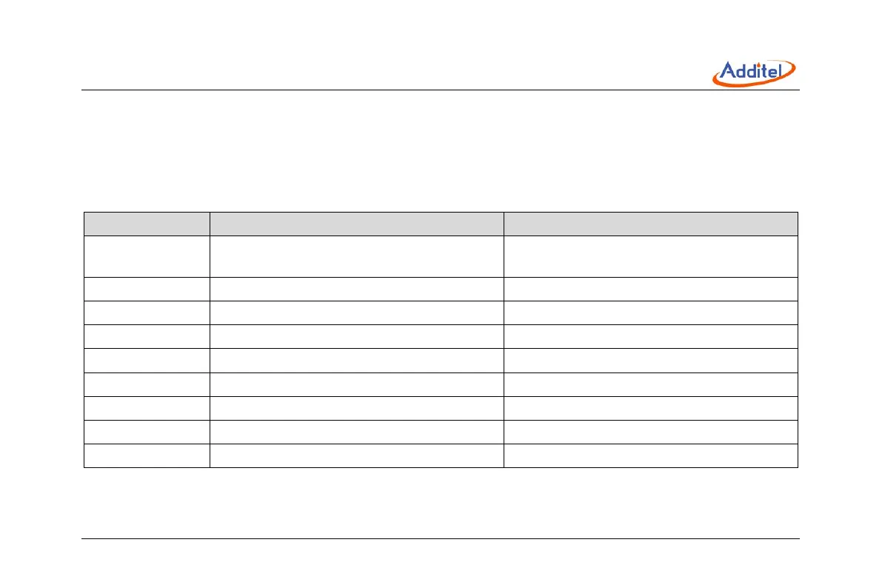The image size is (882, 588).
Task: Click first-column cell directly below the tall row
Action: (x=146, y=289)
